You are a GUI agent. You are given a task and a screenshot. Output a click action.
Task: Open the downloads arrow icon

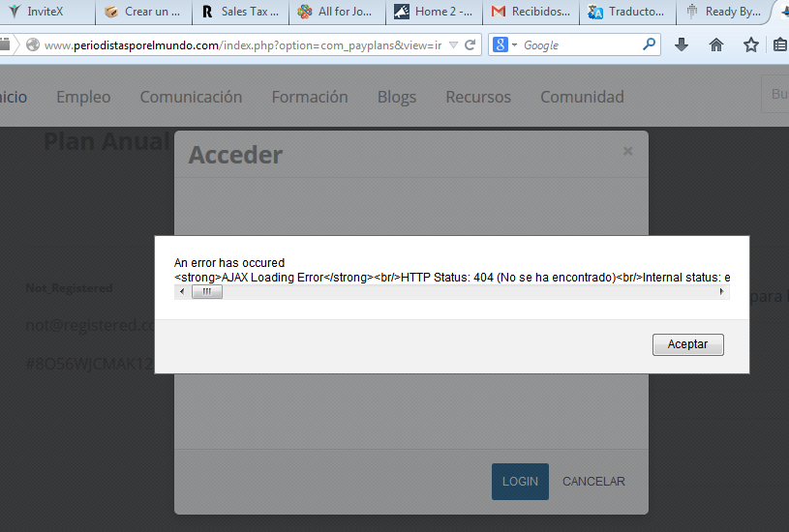click(x=682, y=45)
